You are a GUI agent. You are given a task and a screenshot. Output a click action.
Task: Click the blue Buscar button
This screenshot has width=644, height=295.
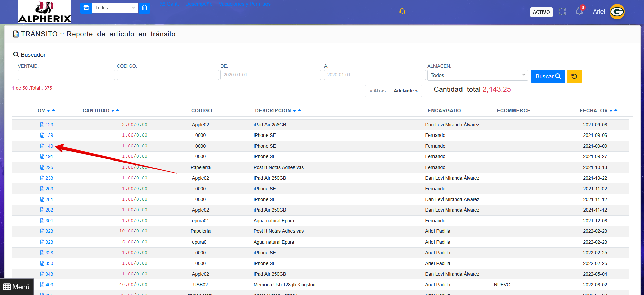click(548, 76)
